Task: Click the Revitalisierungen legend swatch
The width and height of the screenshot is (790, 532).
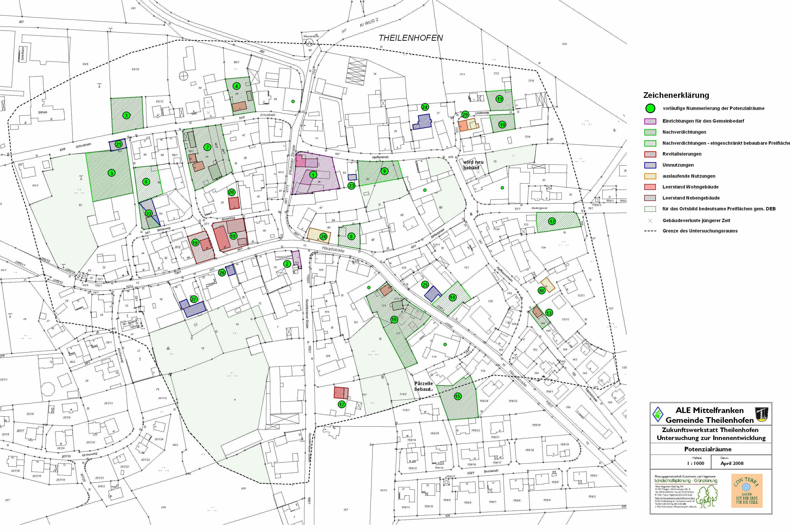Action: tap(650, 154)
